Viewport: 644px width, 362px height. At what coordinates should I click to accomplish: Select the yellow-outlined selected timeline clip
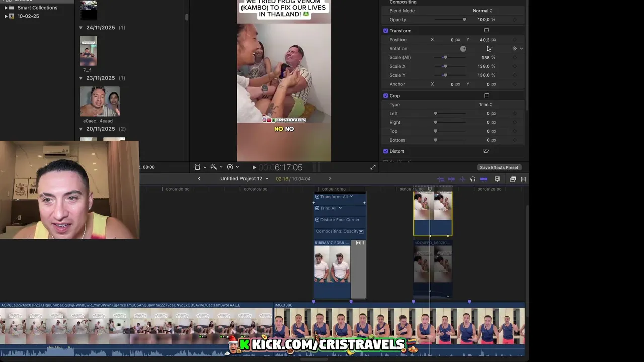[x=433, y=214]
